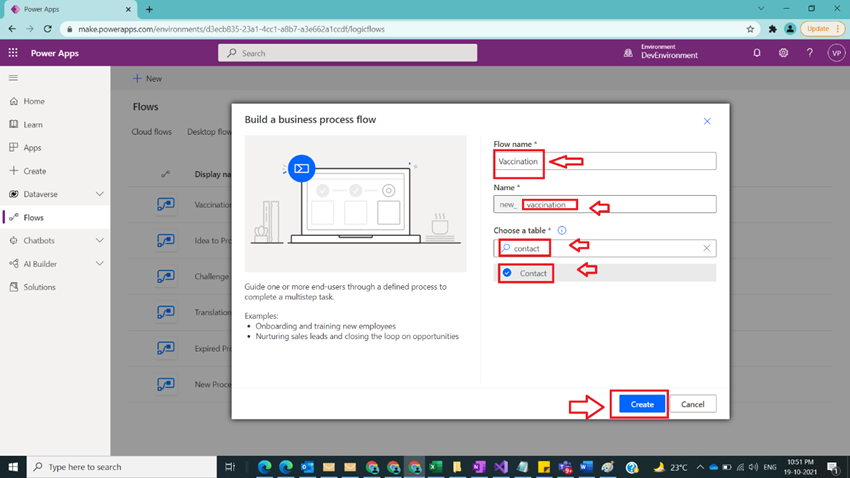
Task: Open the Windows Start menu
Action: (x=13, y=467)
